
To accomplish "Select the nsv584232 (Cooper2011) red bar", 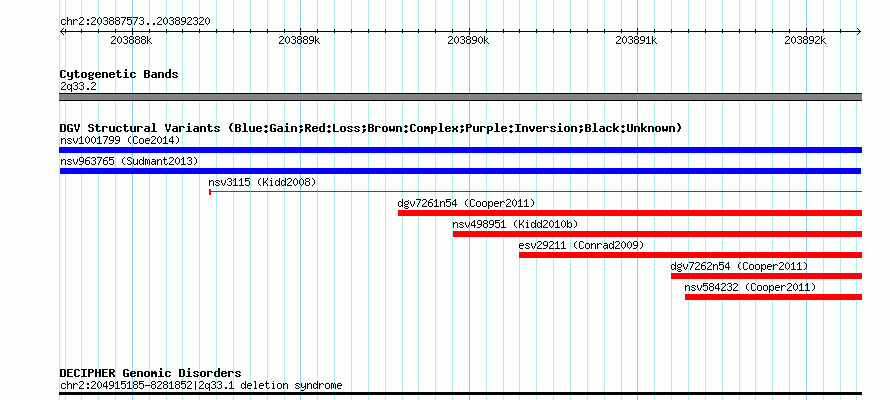I will (x=773, y=297).
